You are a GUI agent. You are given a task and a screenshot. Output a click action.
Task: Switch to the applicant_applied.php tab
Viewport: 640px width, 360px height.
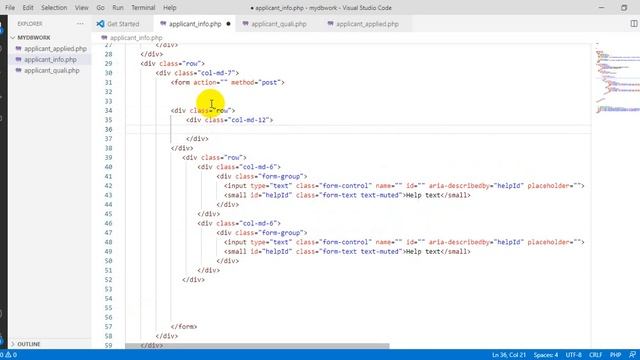(x=367, y=24)
